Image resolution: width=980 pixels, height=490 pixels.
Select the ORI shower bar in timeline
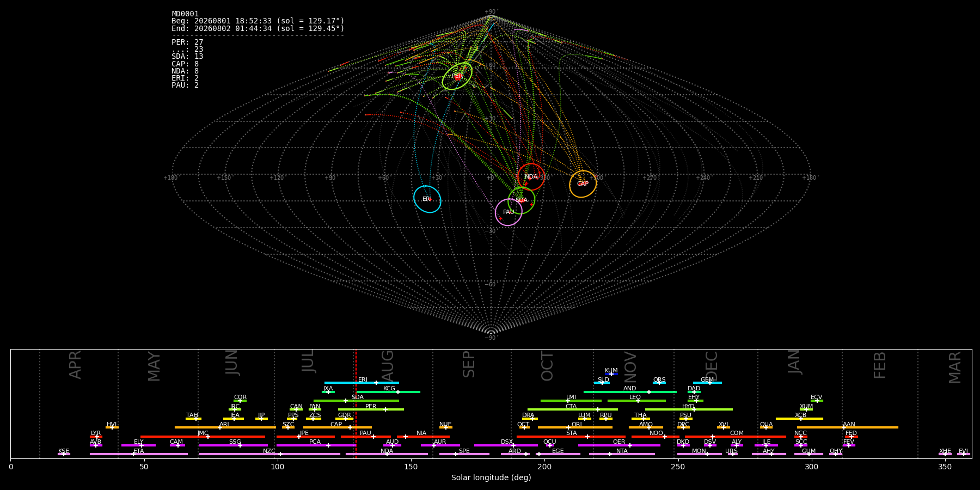[x=575, y=427]
